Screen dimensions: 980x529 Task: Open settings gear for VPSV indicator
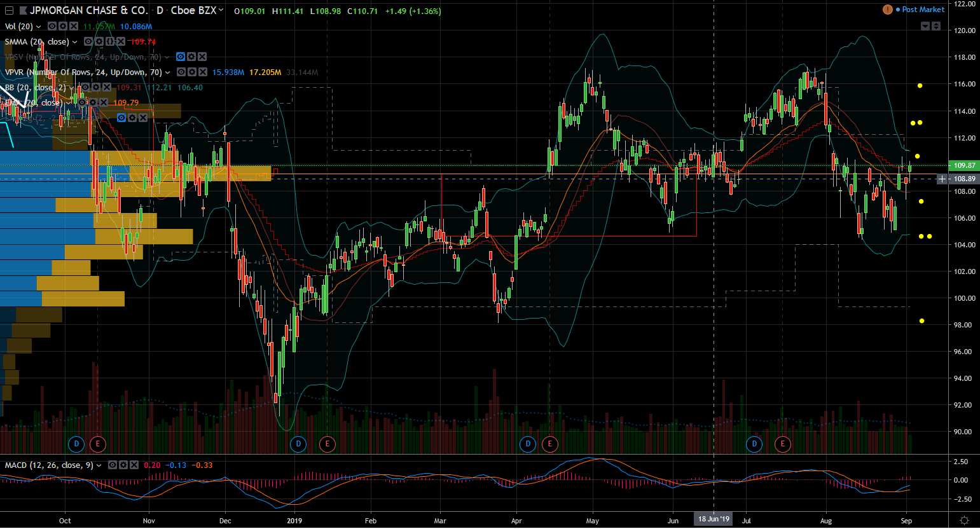tap(191, 57)
